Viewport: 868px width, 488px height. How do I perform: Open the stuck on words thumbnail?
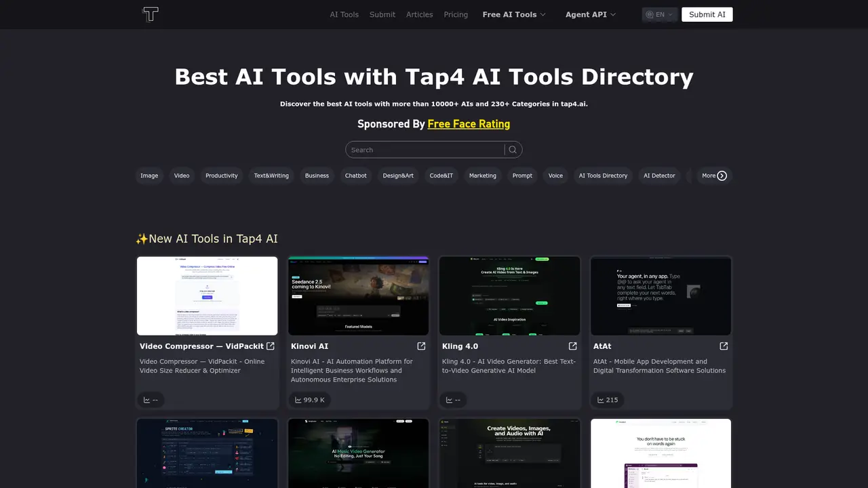pos(660,453)
